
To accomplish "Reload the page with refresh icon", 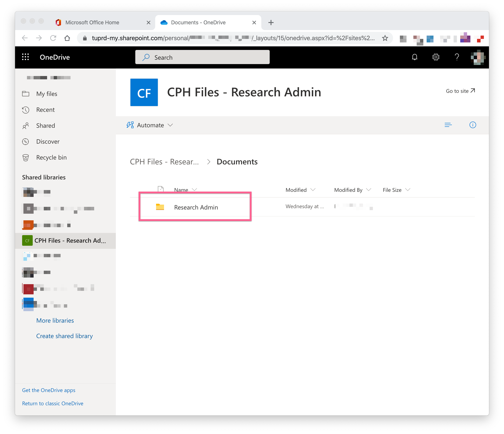I will tap(53, 38).
